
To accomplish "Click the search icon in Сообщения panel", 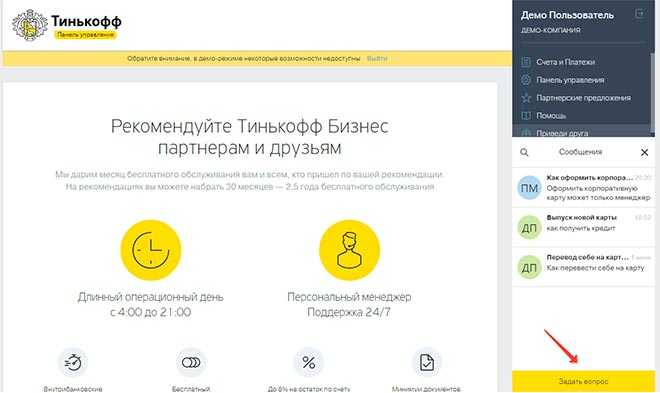I will tap(524, 152).
